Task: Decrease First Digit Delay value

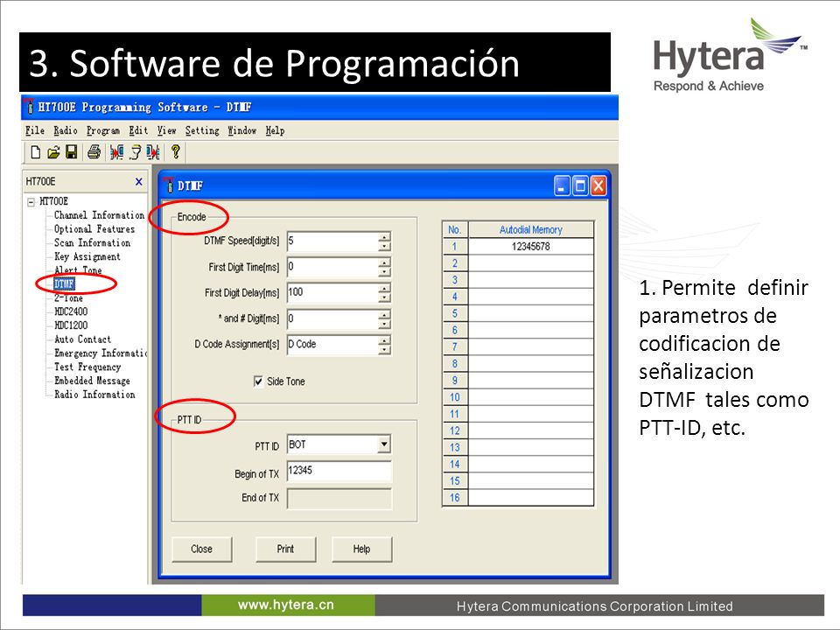Action: tap(384, 297)
